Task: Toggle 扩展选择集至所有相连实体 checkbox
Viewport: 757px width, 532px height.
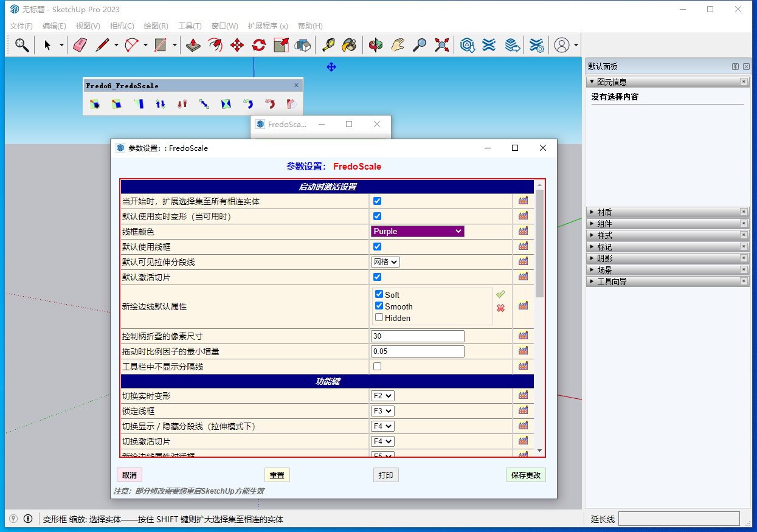Action: [377, 201]
